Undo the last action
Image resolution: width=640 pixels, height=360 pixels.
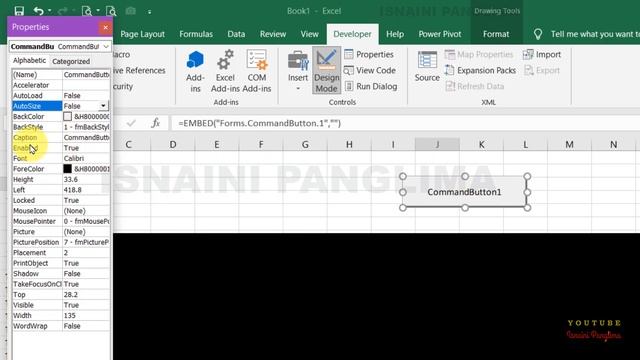click(x=38, y=11)
